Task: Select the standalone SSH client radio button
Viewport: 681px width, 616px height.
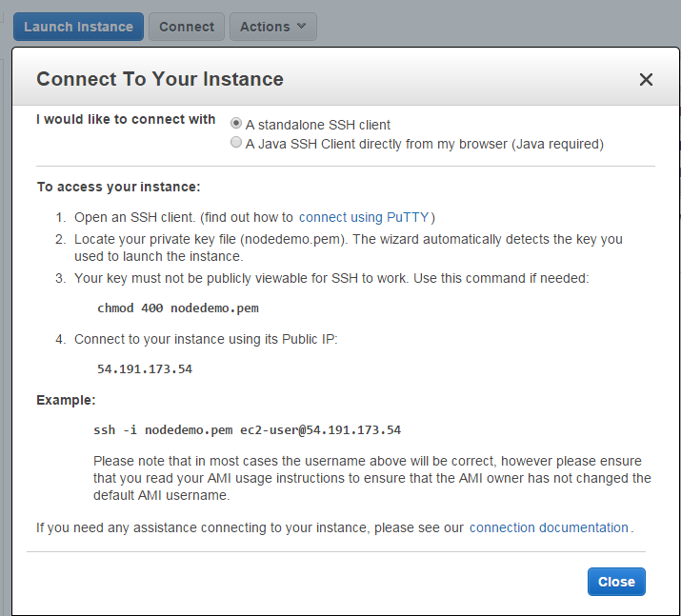Action: (x=236, y=123)
